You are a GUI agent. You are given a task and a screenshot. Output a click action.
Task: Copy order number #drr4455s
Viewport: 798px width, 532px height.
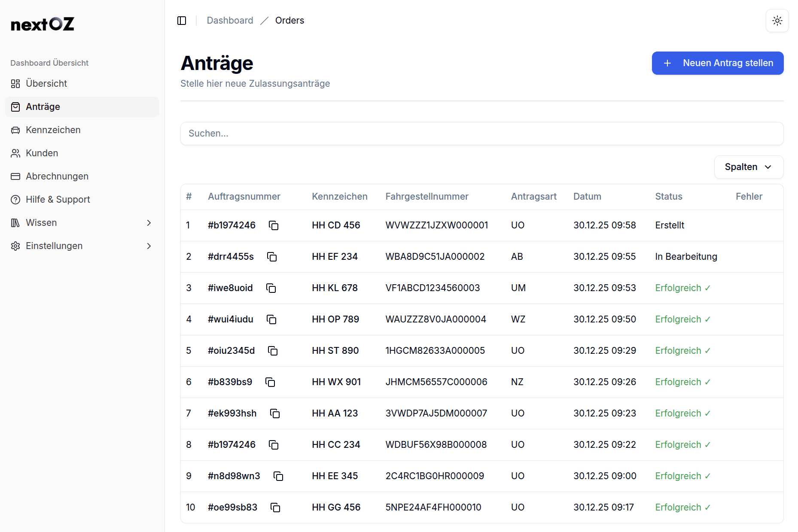(x=272, y=257)
